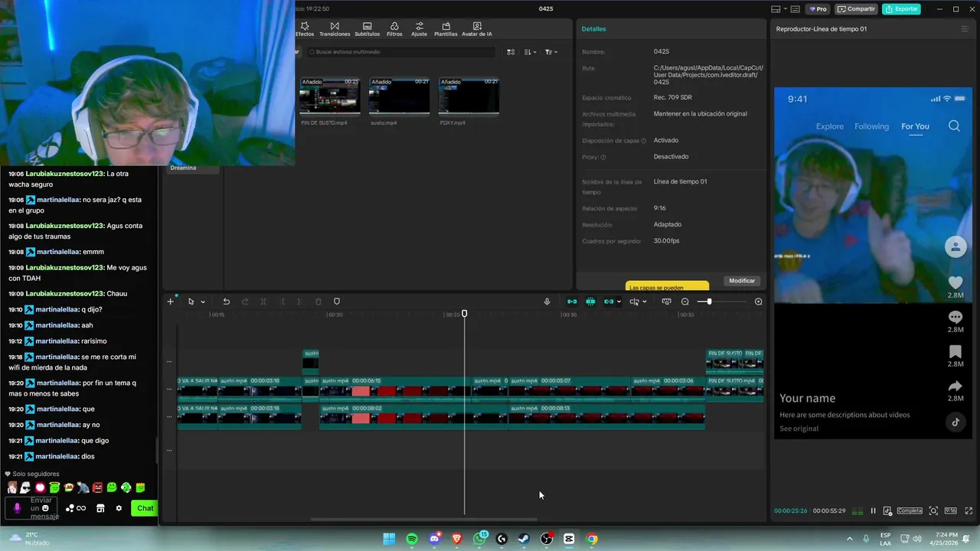Open Google Chrome from the taskbar
This screenshot has width=980, height=551.
592,539
